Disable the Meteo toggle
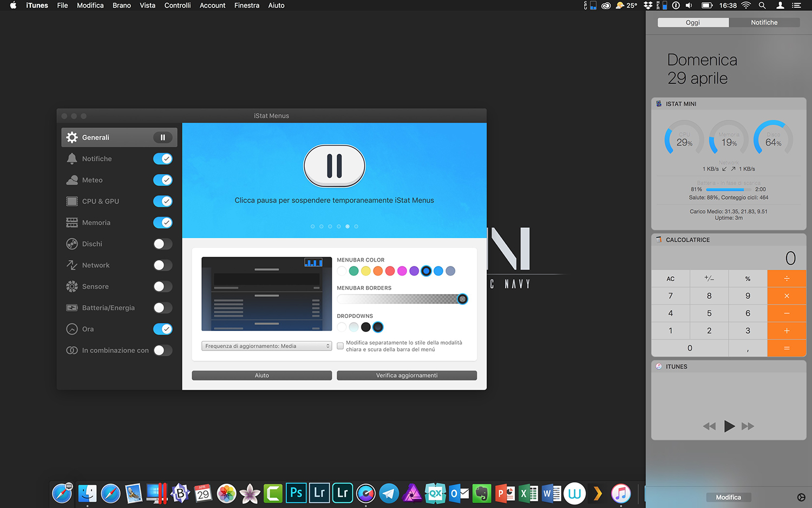812x508 pixels. [x=162, y=180]
